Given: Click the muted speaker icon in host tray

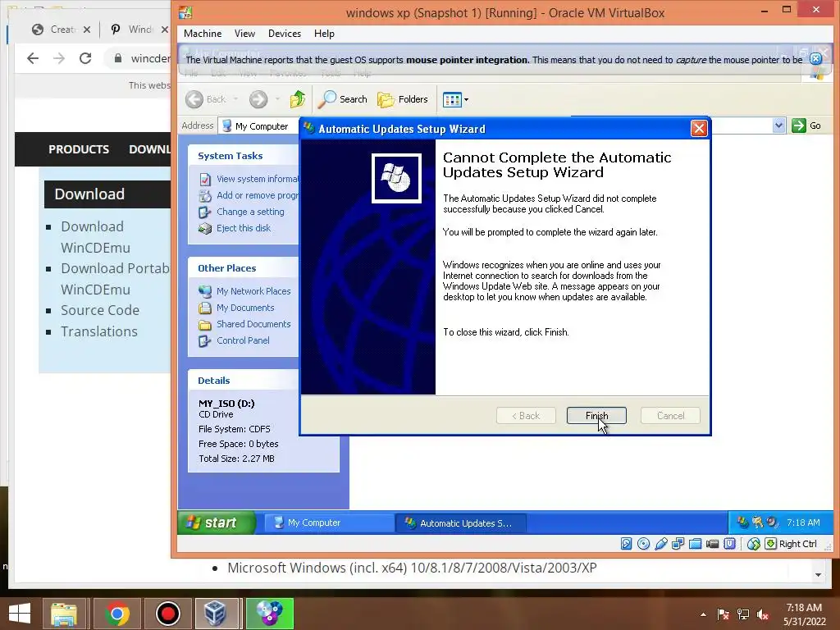Looking at the screenshot, I should [x=763, y=614].
